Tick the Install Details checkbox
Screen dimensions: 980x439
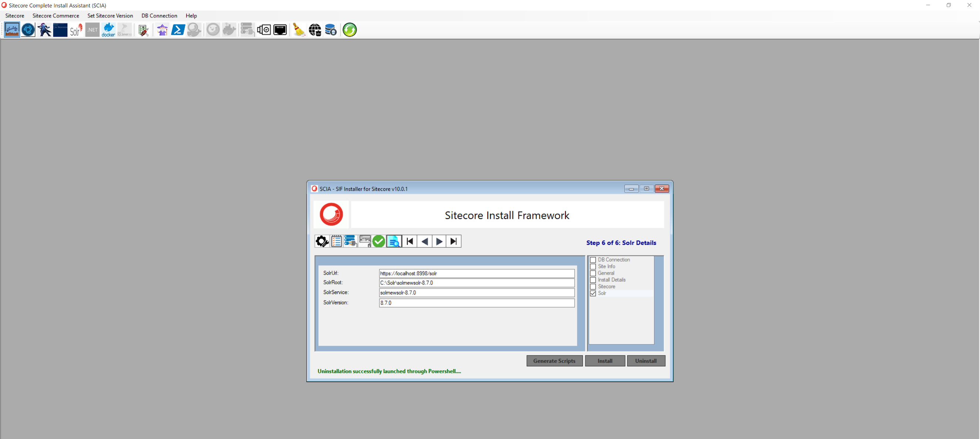pyautogui.click(x=593, y=280)
